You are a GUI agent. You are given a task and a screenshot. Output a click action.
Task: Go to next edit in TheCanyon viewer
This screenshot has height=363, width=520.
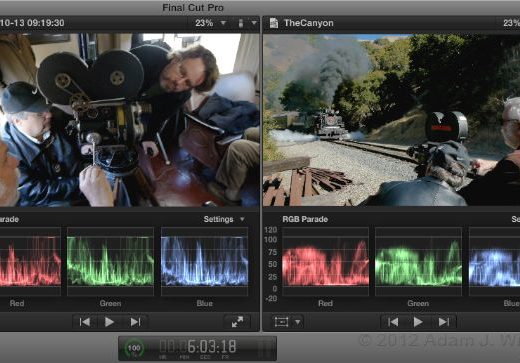point(443,322)
